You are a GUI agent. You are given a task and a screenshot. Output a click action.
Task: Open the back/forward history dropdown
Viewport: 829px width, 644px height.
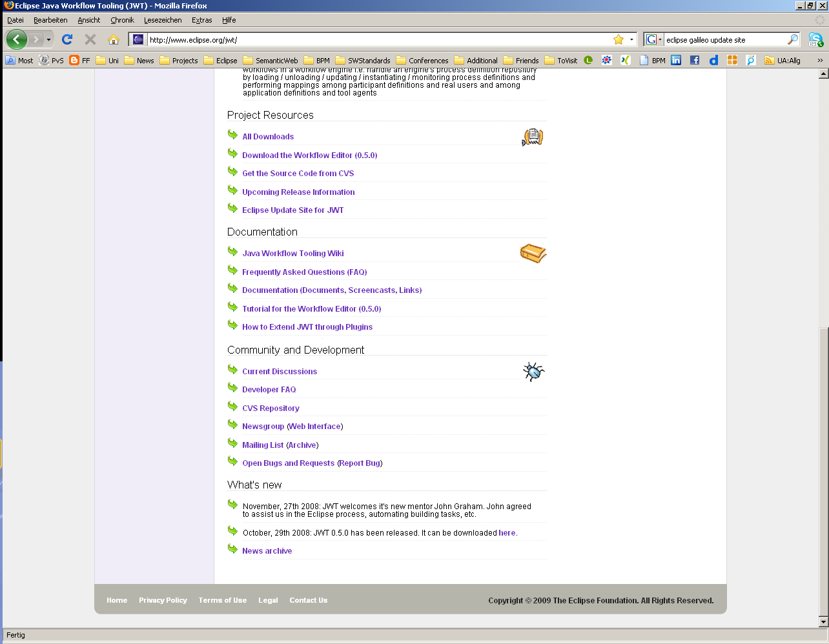[48, 40]
